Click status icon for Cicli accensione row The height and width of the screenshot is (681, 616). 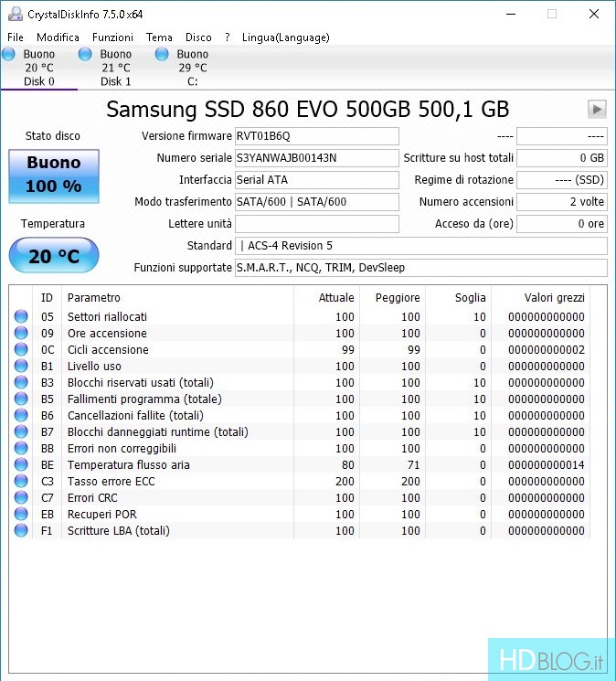click(x=21, y=349)
